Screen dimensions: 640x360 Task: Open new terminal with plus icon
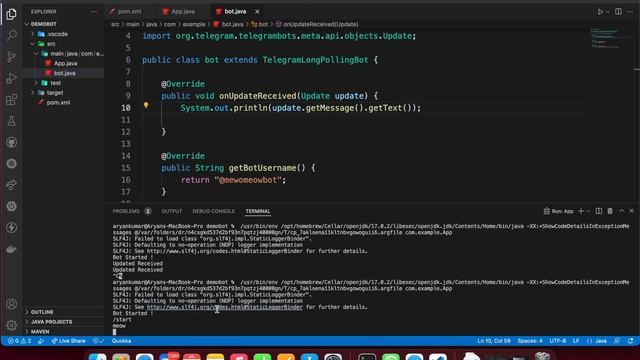coord(581,211)
